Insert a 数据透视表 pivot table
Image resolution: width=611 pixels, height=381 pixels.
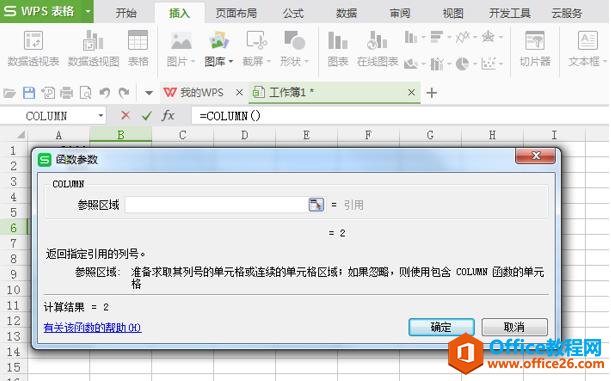[33, 48]
